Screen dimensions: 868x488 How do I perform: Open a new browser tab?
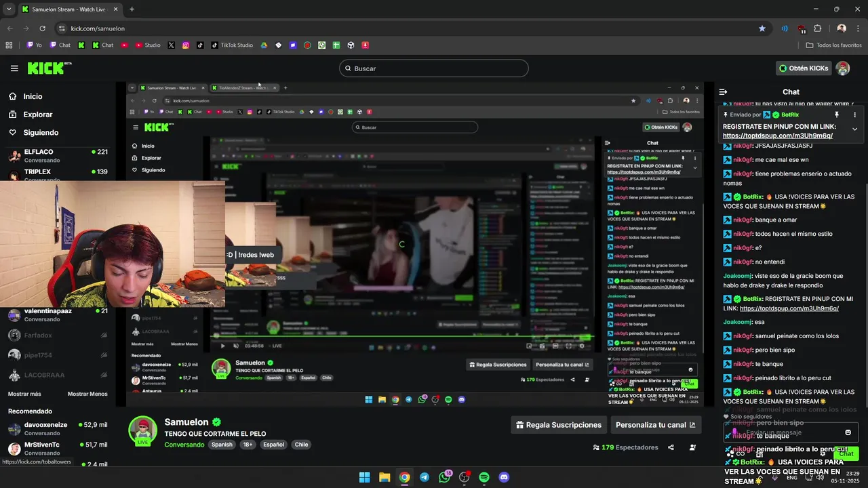[132, 9]
